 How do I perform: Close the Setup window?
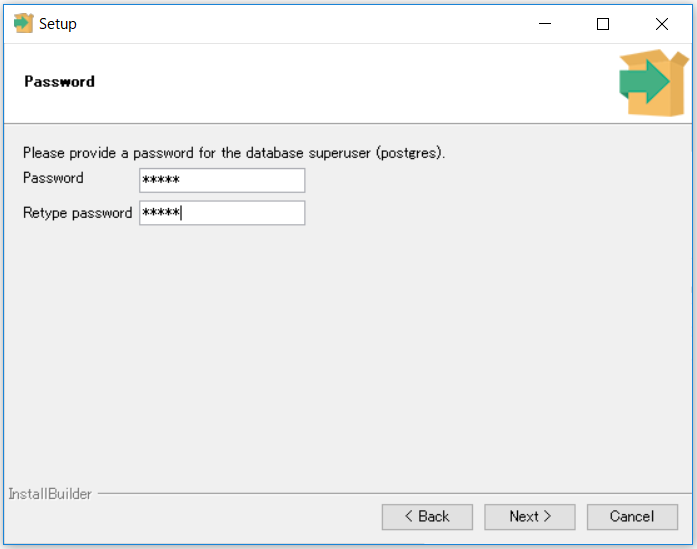click(x=662, y=24)
